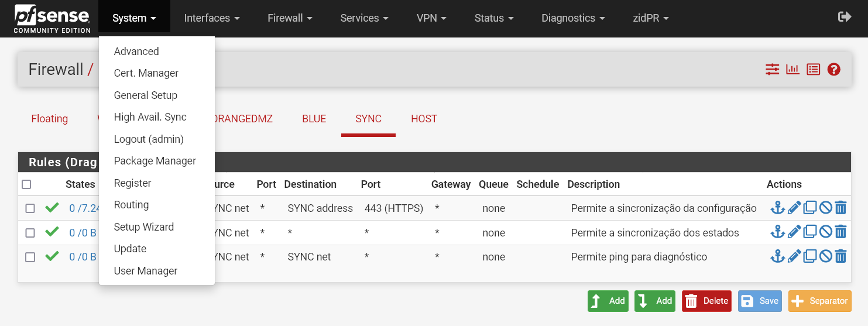Disable the ping diagnostic rule
868x326 pixels.
coord(825,257)
